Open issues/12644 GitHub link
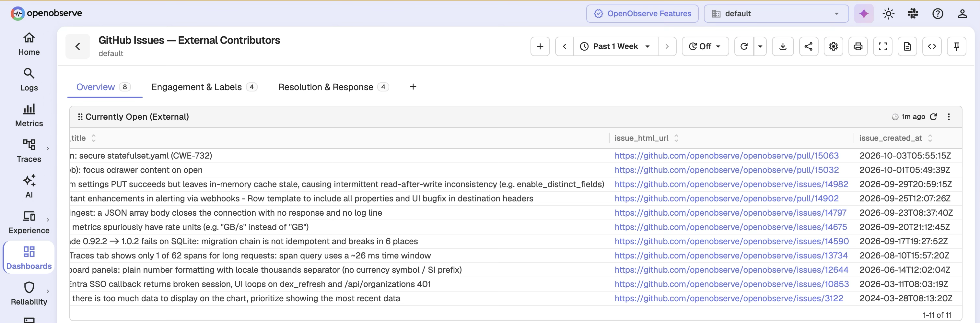The width and height of the screenshot is (980, 323). 731,270
